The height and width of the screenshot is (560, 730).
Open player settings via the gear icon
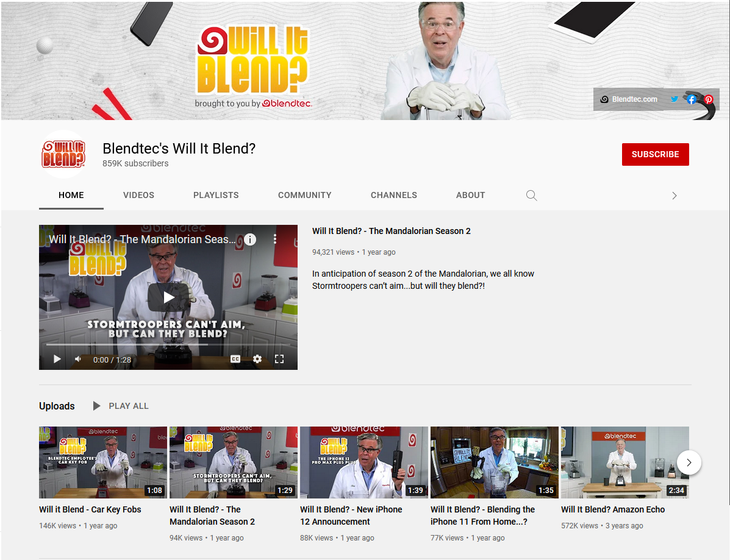(257, 359)
